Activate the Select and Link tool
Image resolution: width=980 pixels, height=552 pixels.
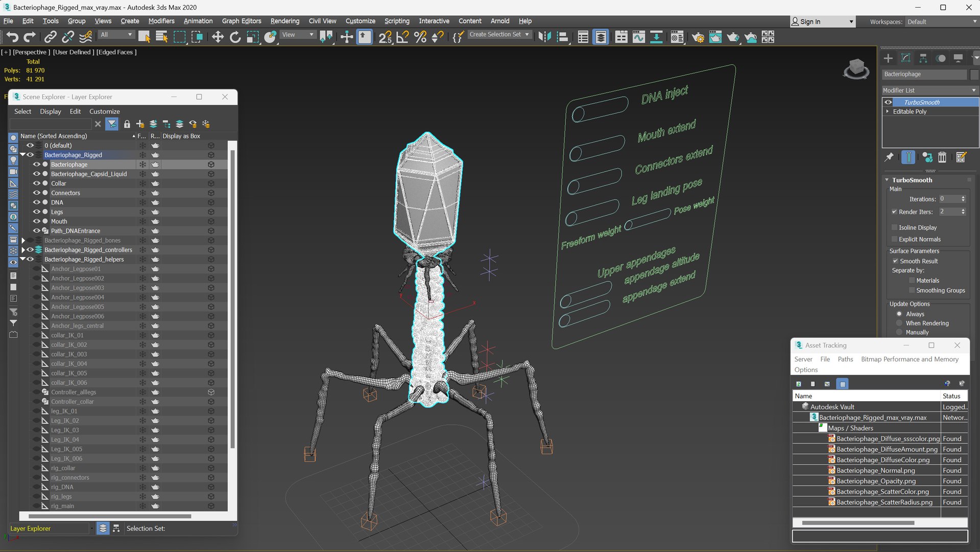[50, 37]
